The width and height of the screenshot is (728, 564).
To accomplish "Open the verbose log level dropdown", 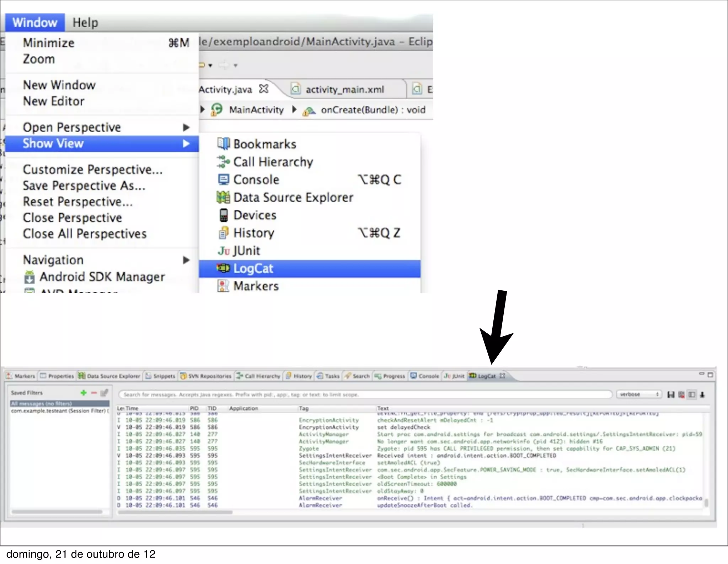I will (639, 394).
